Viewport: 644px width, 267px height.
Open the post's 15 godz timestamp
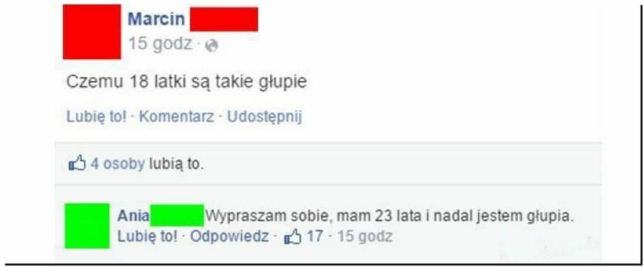[x=160, y=44]
